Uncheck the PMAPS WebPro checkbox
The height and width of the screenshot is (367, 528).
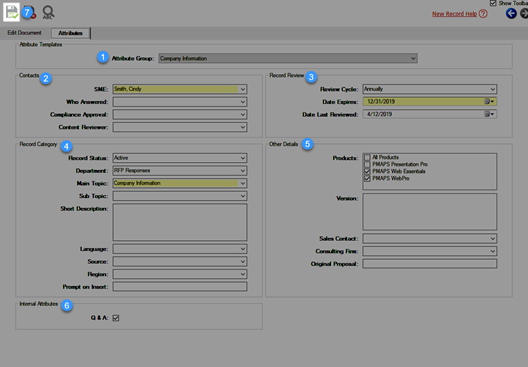tap(367, 178)
